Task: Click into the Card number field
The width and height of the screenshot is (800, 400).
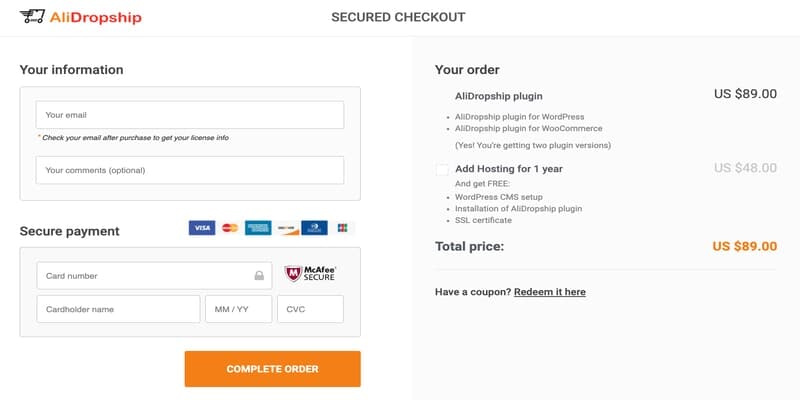Action: pyautogui.click(x=155, y=276)
